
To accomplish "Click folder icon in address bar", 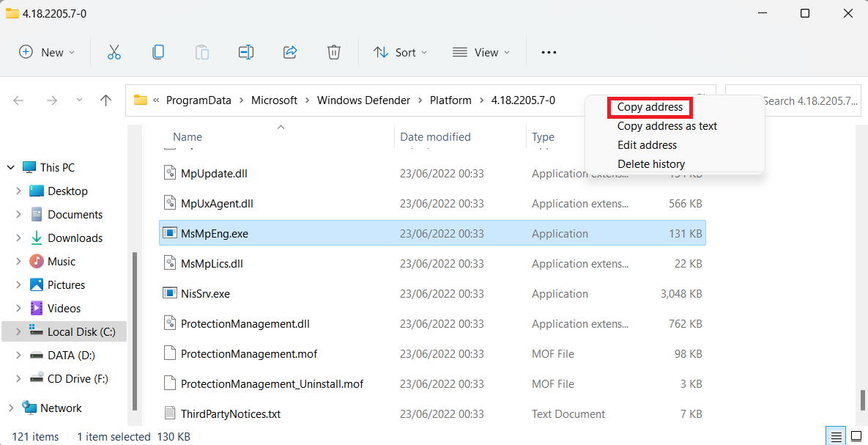I will [141, 100].
